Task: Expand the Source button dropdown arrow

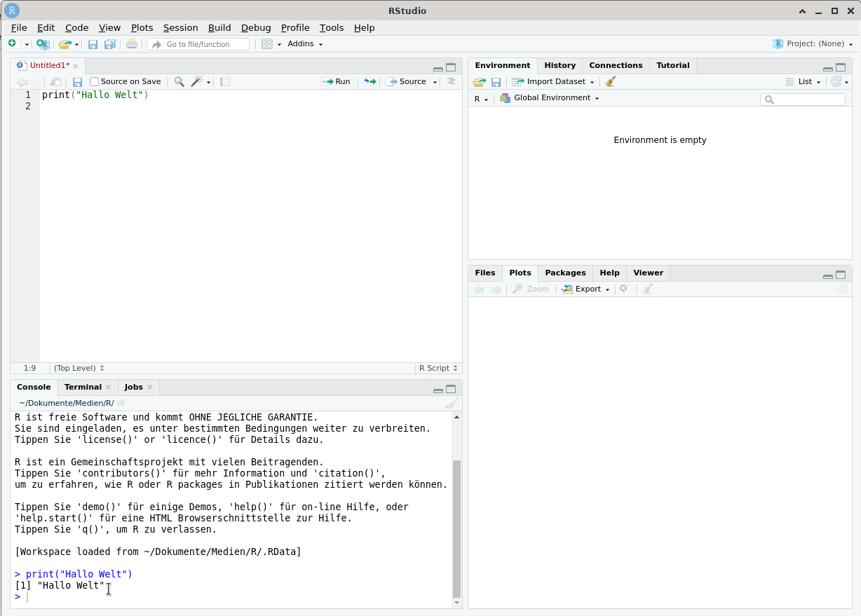Action: pyautogui.click(x=435, y=82)
